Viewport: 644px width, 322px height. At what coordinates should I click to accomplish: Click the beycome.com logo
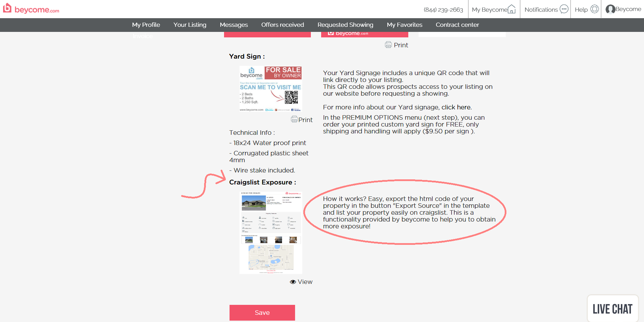pyautogui.click(x=31, y=9)
